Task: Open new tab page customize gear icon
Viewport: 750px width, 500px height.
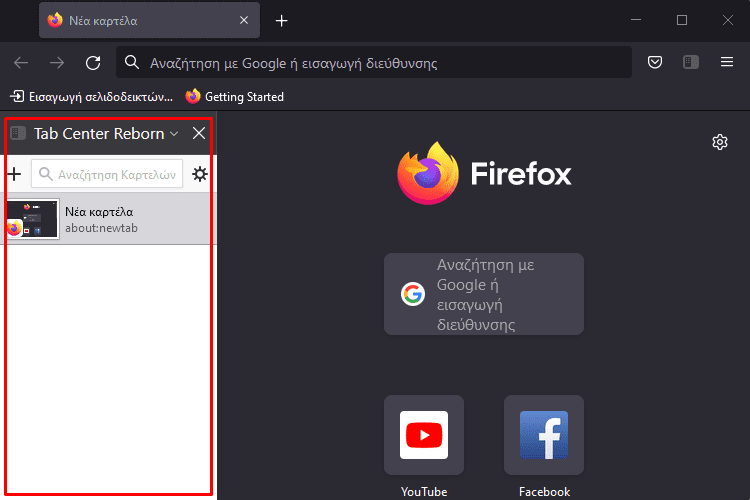Action: coord(720,142)
